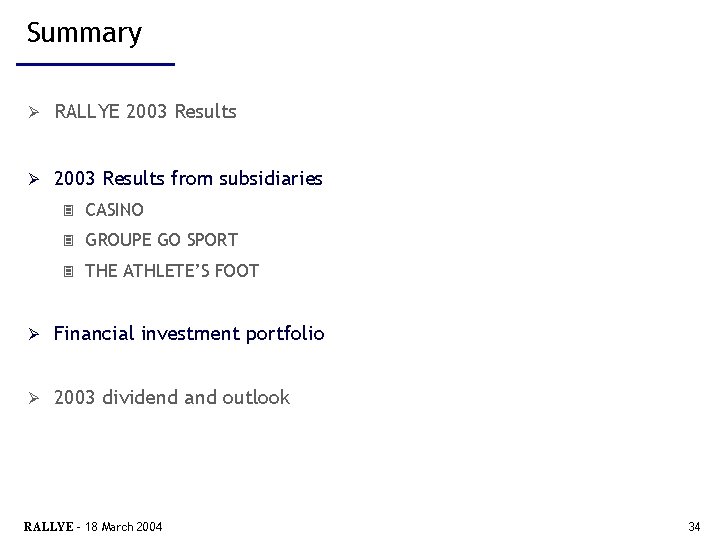The width and height of the screenshot is (720, 540).
Task: Click the slide number 34
Action: [x=694, y=527]
